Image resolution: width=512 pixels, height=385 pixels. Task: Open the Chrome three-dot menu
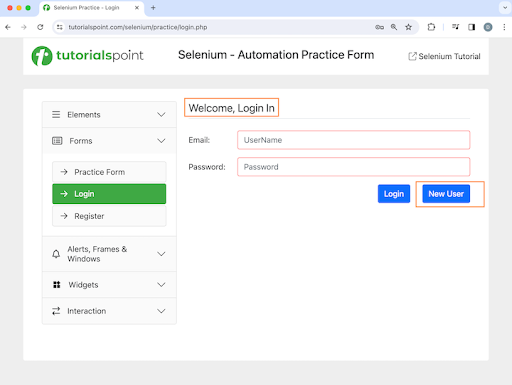[x=504, y=27]
